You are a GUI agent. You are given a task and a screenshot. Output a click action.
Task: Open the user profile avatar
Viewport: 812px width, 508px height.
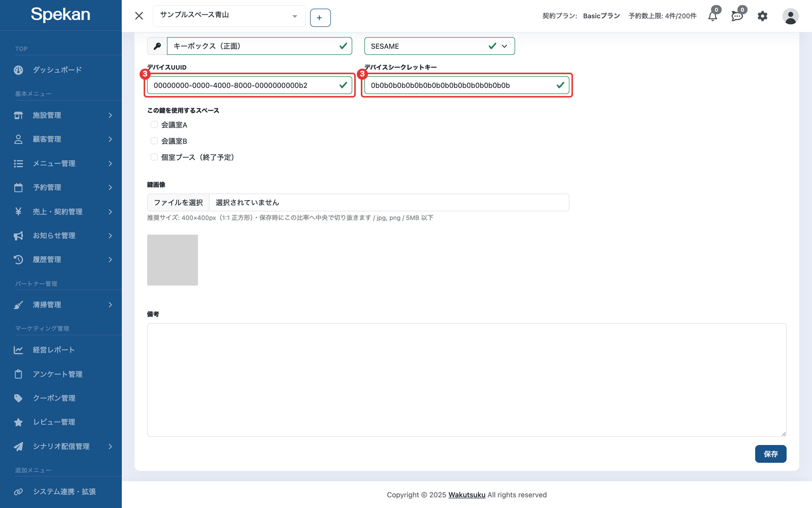790,16
